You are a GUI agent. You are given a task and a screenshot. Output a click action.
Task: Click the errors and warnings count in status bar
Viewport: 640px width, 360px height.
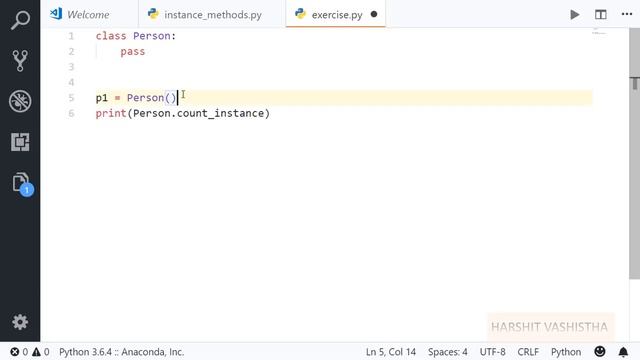(x=29, y=352)
